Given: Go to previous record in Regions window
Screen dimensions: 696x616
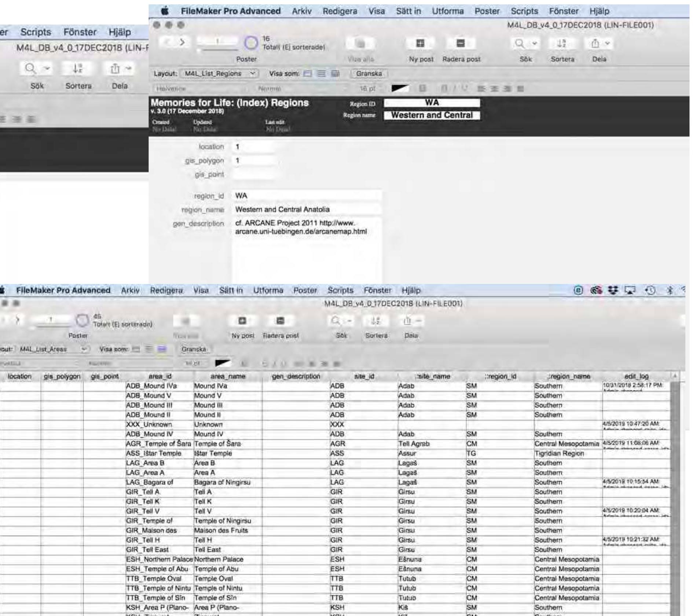Looking at the screenshot, I should coord(167,42).
